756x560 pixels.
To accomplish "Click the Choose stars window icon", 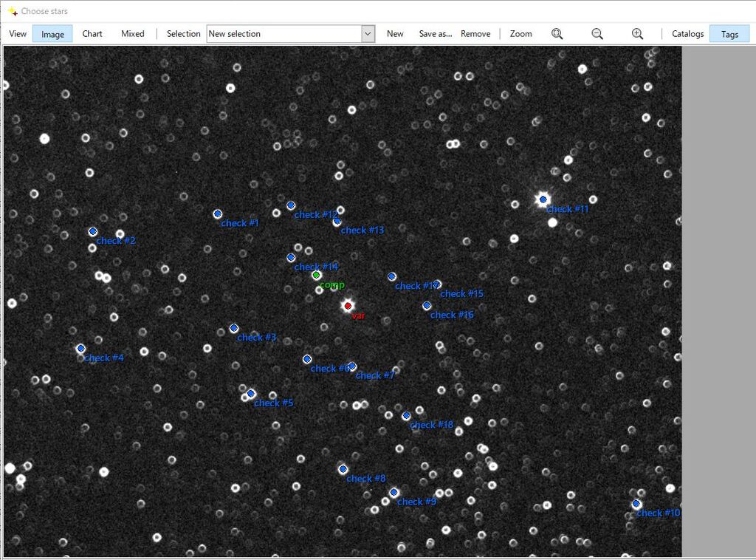I will (13, 11).
